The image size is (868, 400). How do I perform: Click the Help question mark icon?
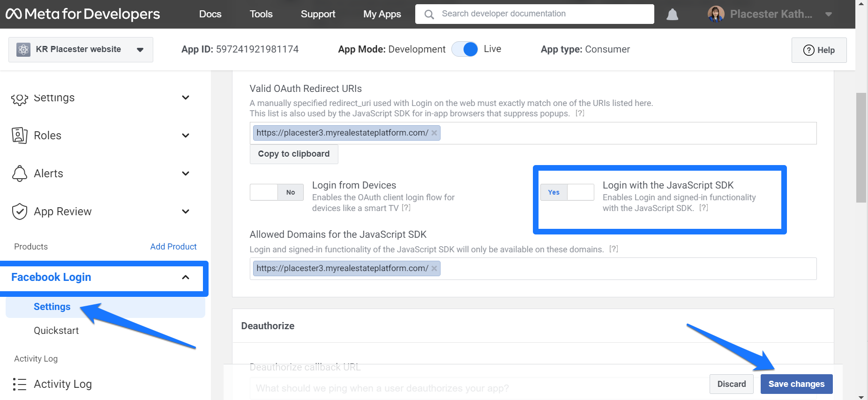pos(808,50)
